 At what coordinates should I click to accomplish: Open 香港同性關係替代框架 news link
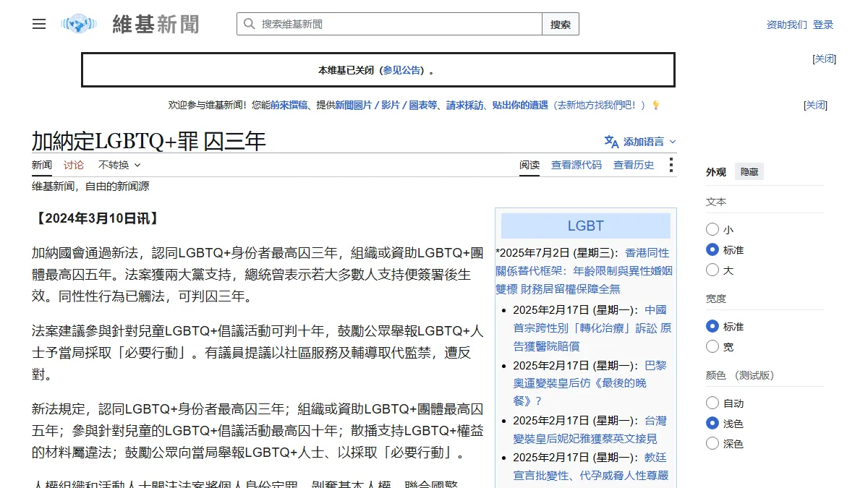[584, 271]
